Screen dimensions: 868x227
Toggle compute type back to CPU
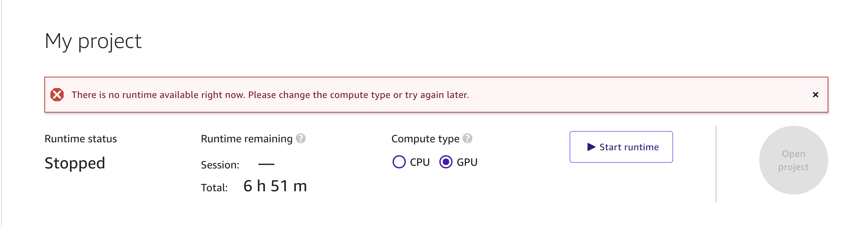click(399, 162)
